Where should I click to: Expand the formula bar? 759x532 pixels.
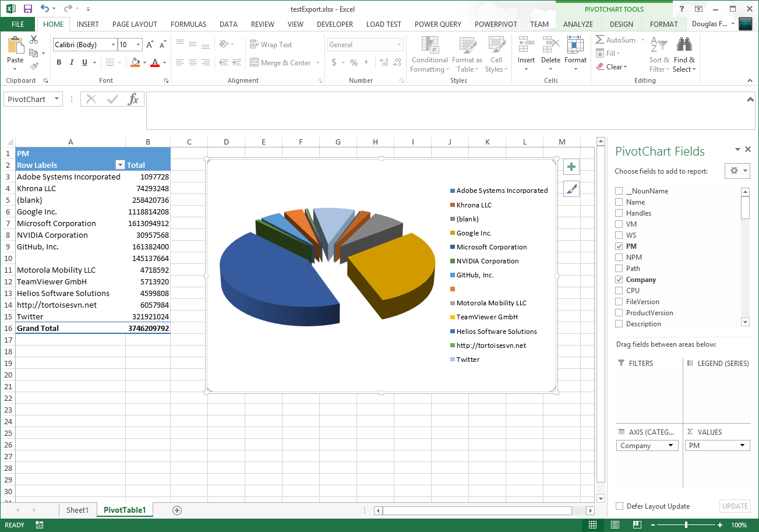[751, 100]
